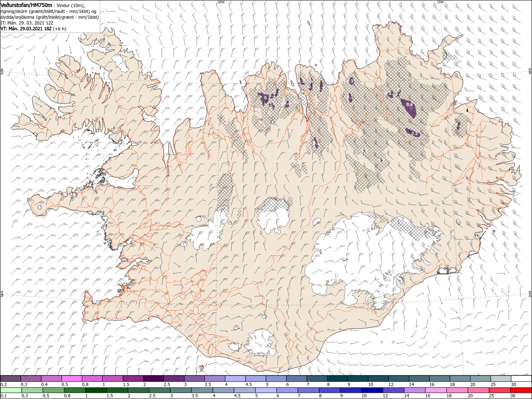532x399 pixels.
Task: Click the '0.4' value inside purple snow area
Action: pos(409,104)
